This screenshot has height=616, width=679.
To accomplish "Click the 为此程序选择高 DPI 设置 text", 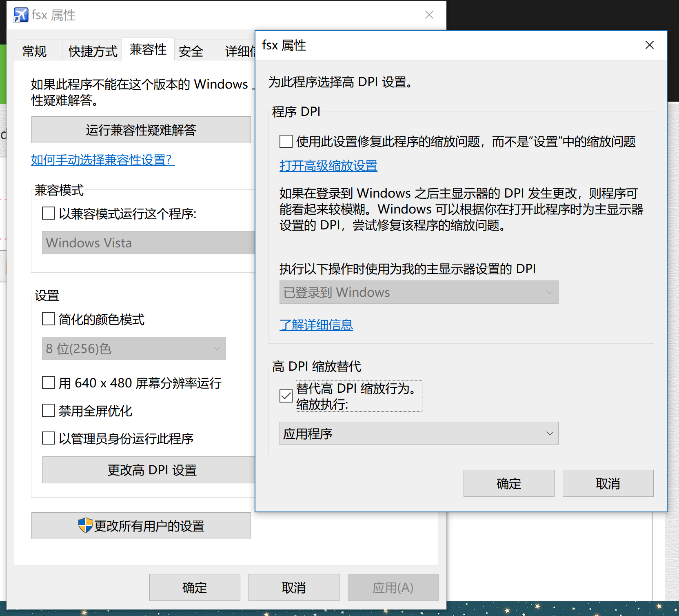I will coord(340,82).
